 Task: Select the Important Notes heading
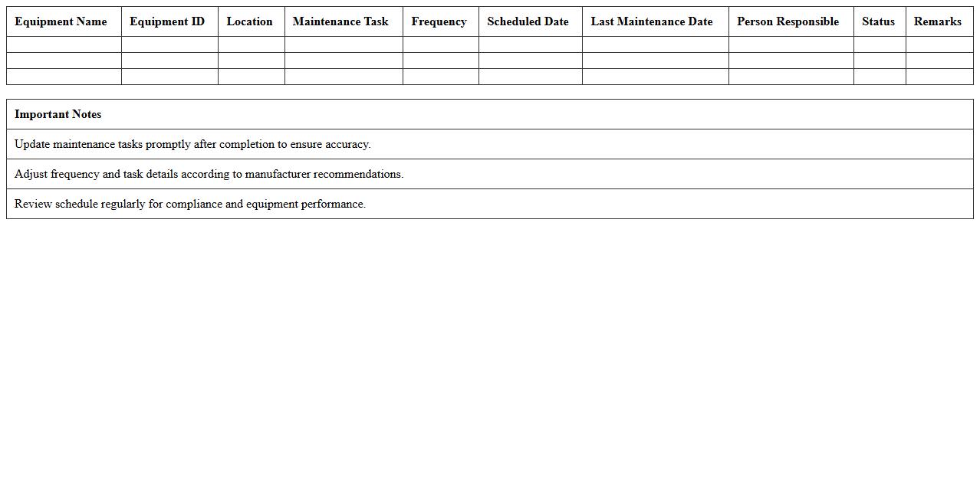pyautogui.click(x=58, y=114)
